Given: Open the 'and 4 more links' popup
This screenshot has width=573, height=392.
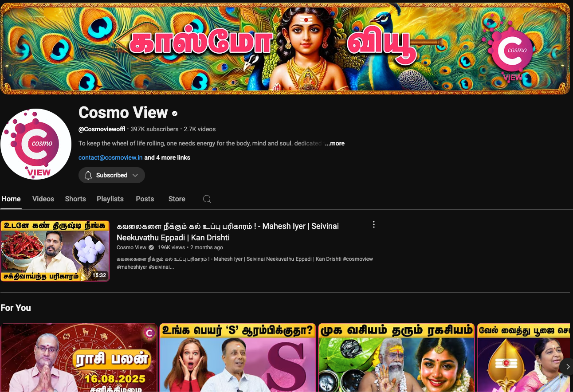Looking at the screenshot, I should coord(167,157).
